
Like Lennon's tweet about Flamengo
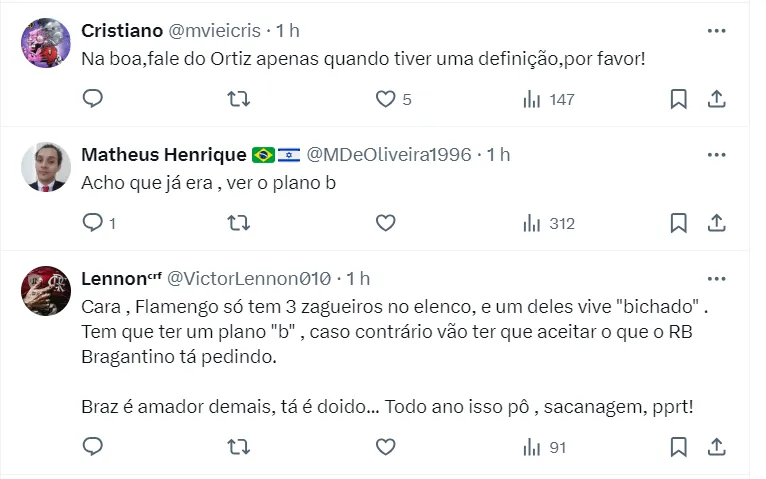click(385, 446)
